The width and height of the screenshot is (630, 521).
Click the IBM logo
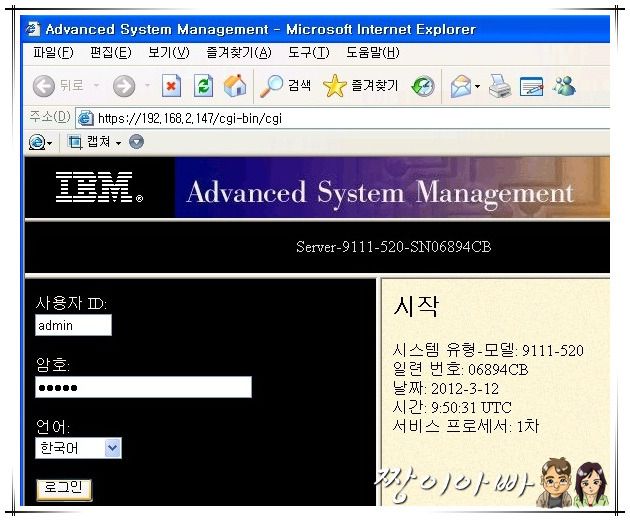[99, 187]
